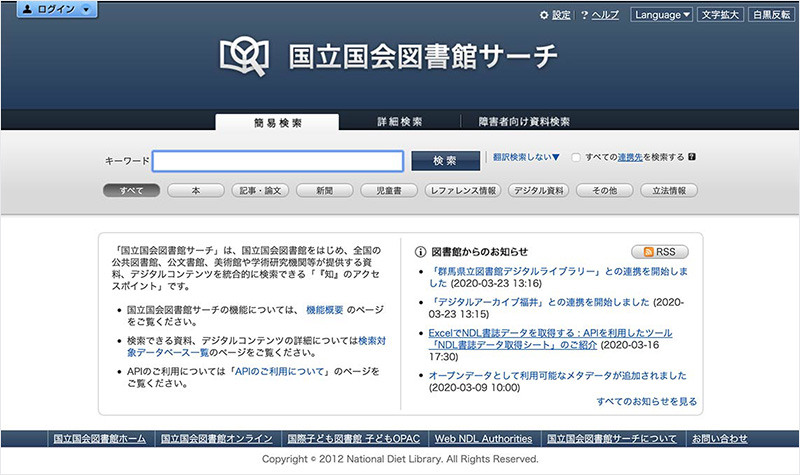The image size is (800, 475).
Task: Open Web NDL Authorities footer link
Action: pyautogui.click(x=483, y=439)
